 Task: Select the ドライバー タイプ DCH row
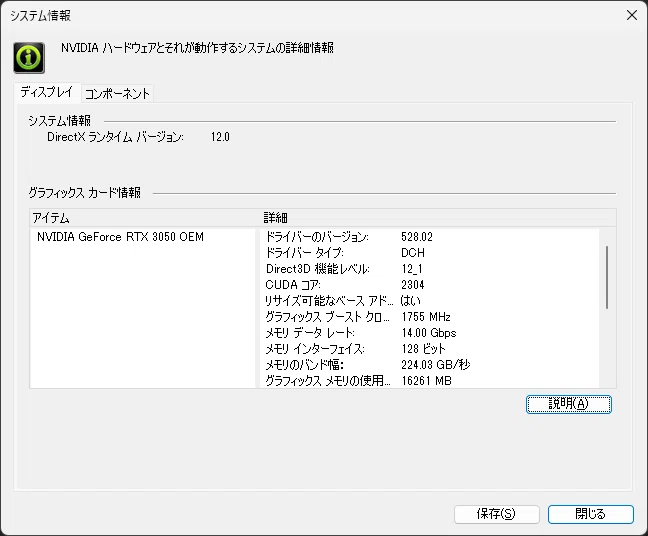tap(431, 253)
